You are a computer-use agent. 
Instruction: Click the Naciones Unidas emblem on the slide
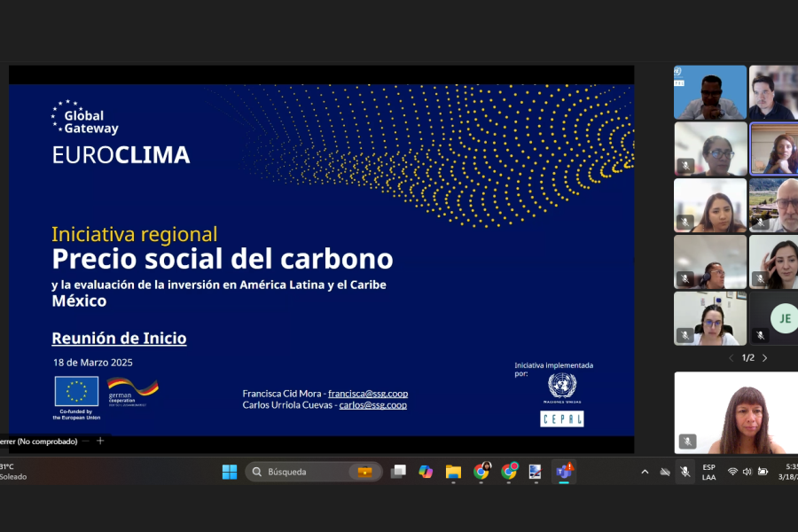click(562, 388)
